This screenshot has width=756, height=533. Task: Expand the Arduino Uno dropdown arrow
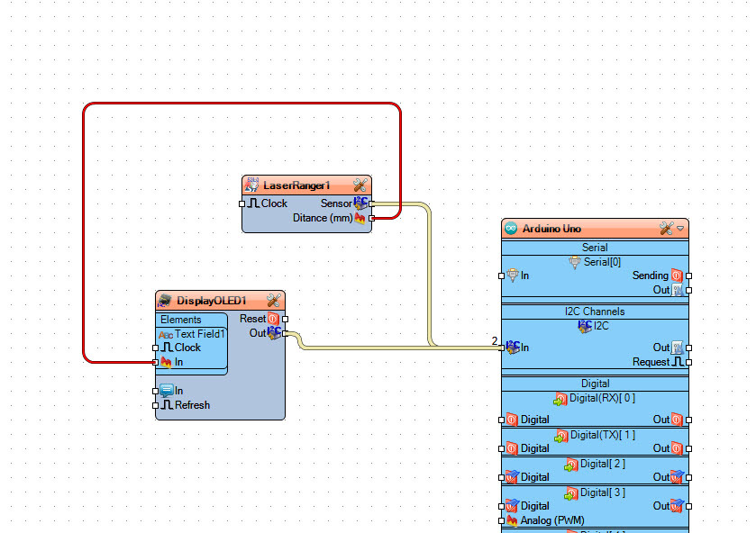(680, 229)
